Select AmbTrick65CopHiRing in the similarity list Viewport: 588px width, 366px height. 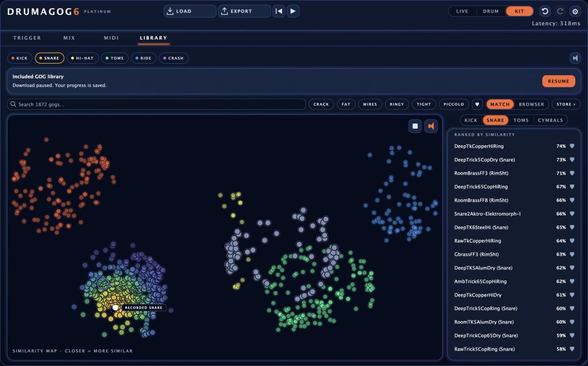[514, 281]
